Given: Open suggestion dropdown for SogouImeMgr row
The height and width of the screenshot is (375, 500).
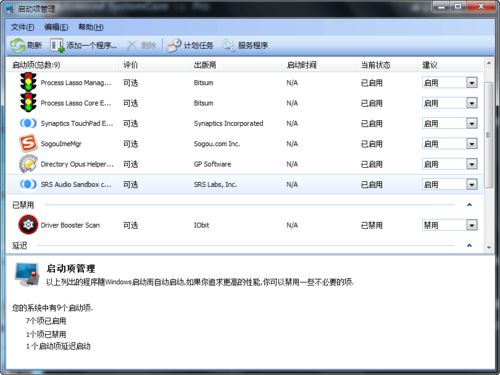Looking at the screenshot, I should 472,144.
